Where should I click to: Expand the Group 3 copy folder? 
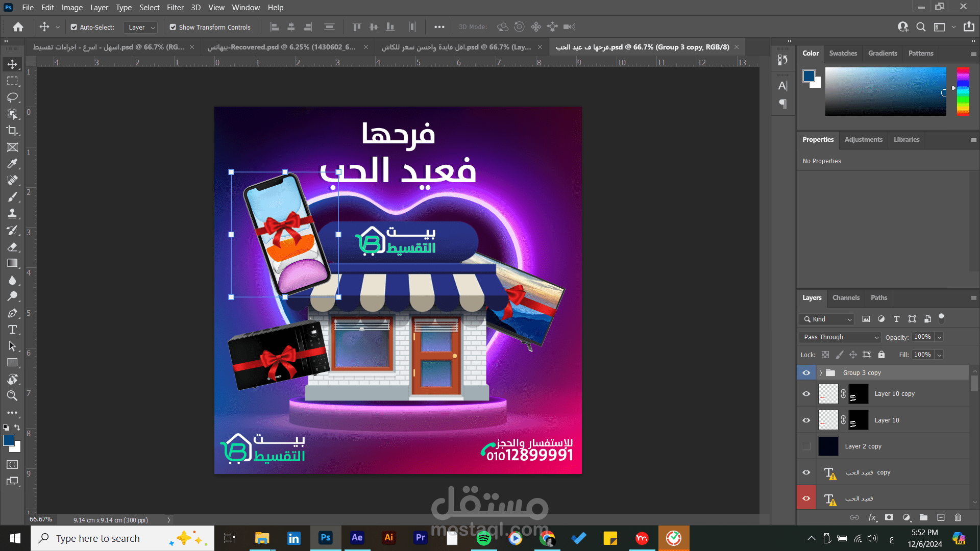[821, 373]
